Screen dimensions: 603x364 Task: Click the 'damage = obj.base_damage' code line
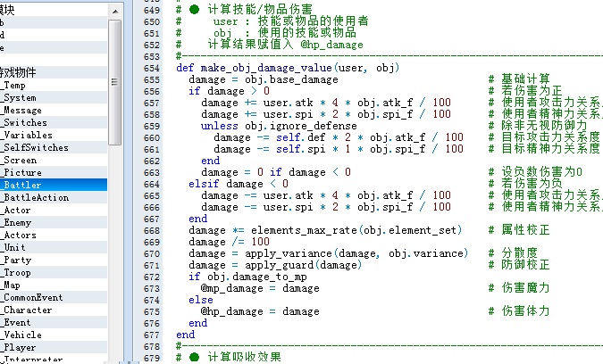click(263, 79)
